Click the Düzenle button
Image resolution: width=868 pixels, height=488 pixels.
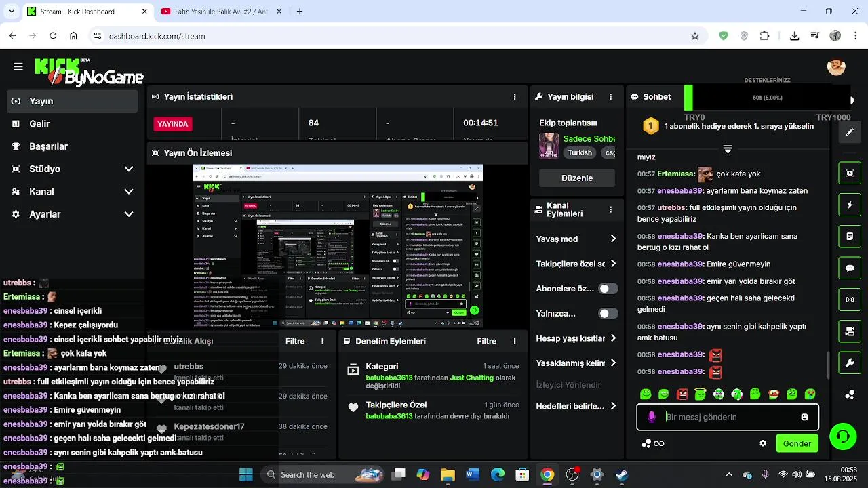[x=577, y=178]
